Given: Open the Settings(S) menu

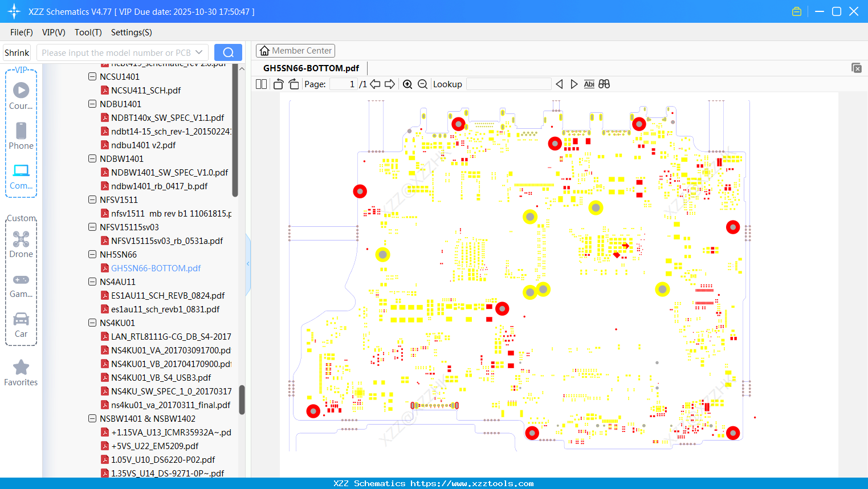Looking at the screenshot, I should tap(131, 32).
